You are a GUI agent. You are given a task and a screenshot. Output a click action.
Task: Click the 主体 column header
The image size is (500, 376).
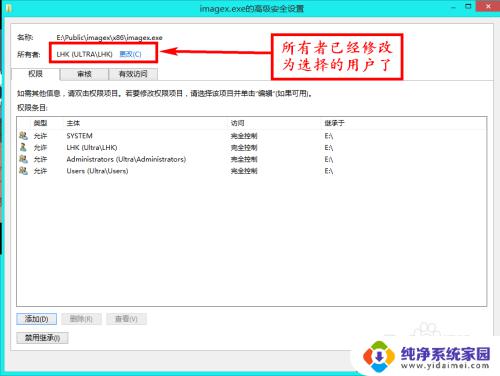pos(73,123)
